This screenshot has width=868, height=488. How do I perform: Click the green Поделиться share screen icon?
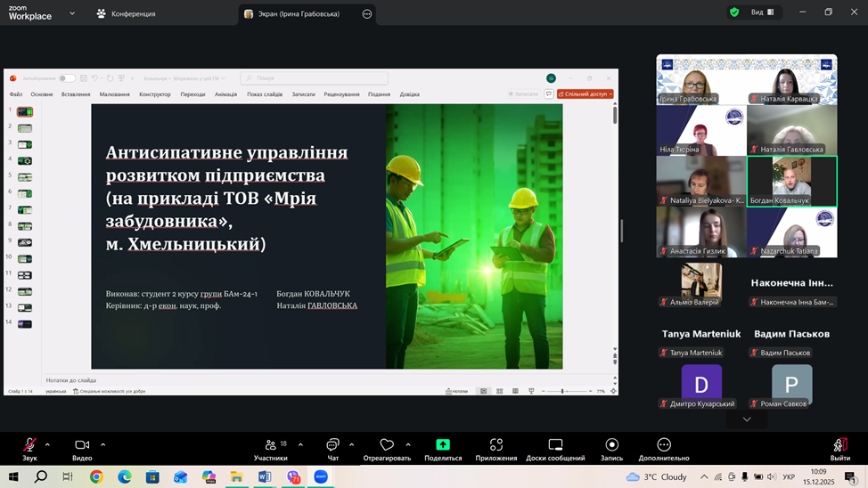[443, 444]
